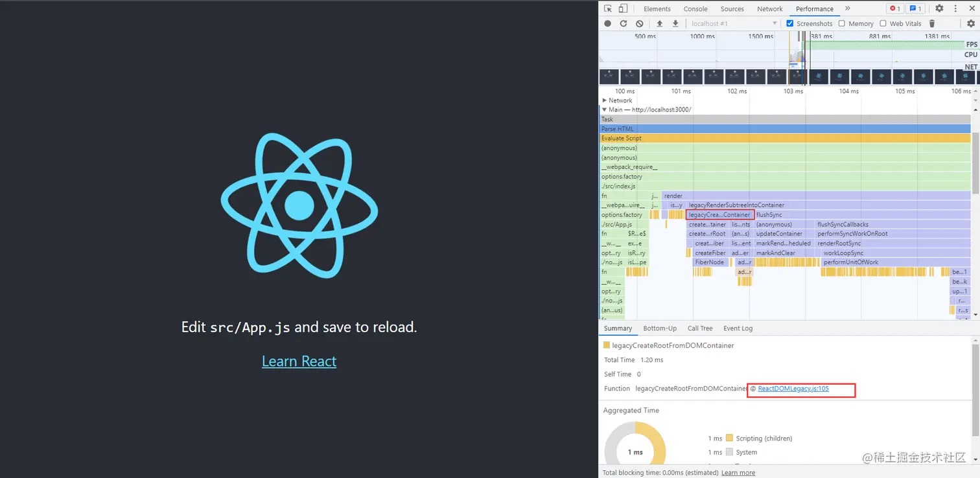Switch to the Bottom-Up tab
Screen dimensions: 980x478
660,328
